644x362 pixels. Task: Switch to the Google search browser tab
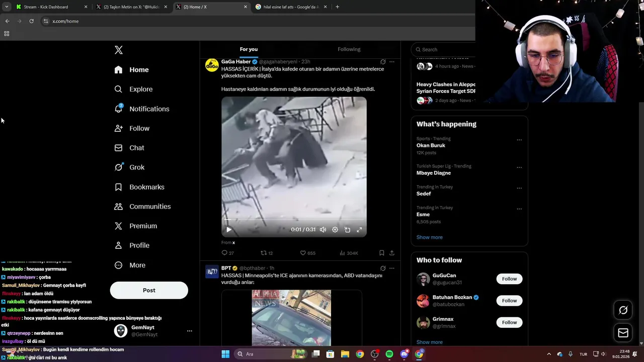pyautogui.click(x=291, y=7)
